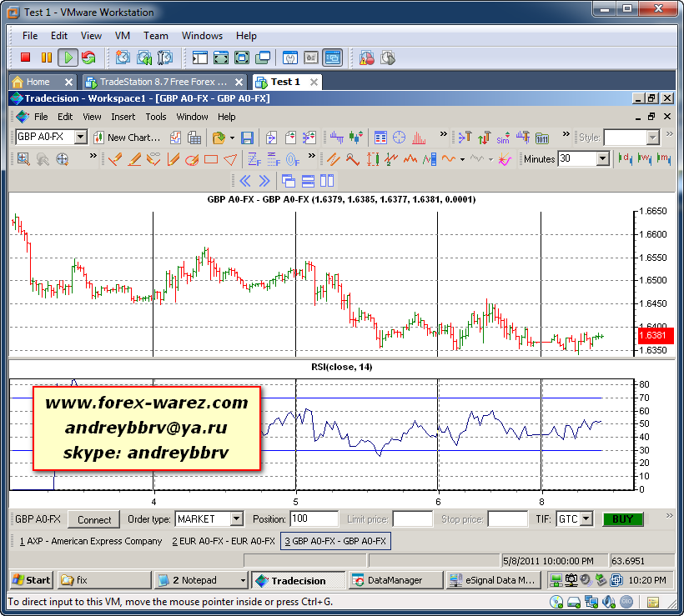Toggle VMware power-on play button
Viewport: 684px width, 616px height.
pyautogui.click(x=68, y=58)
